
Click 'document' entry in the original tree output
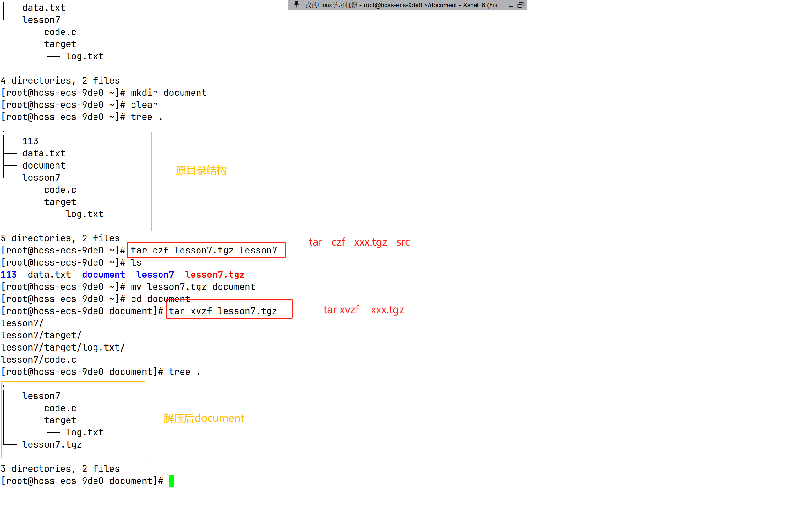[x=44, y=166]
